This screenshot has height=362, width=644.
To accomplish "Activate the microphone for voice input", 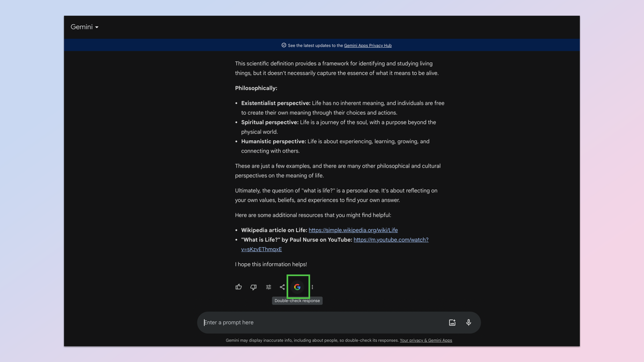I will coord(468,322).
